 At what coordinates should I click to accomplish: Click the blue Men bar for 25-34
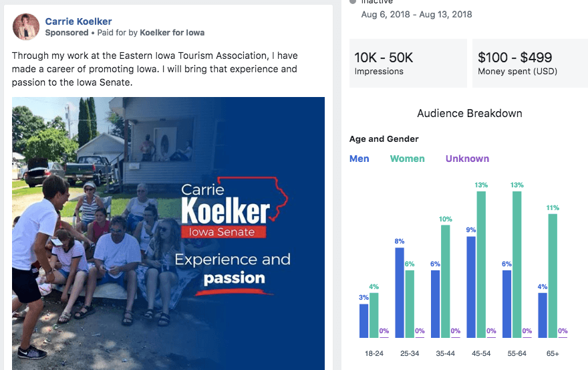(x=400, y=292)
